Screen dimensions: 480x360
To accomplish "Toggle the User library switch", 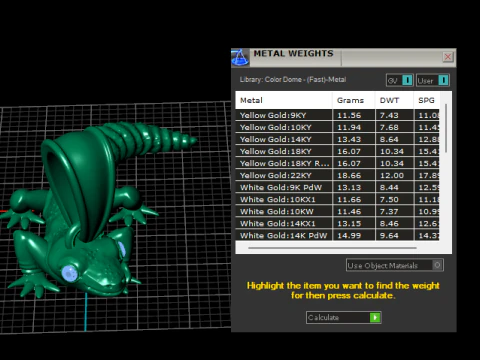I will [x=433, y=80].
